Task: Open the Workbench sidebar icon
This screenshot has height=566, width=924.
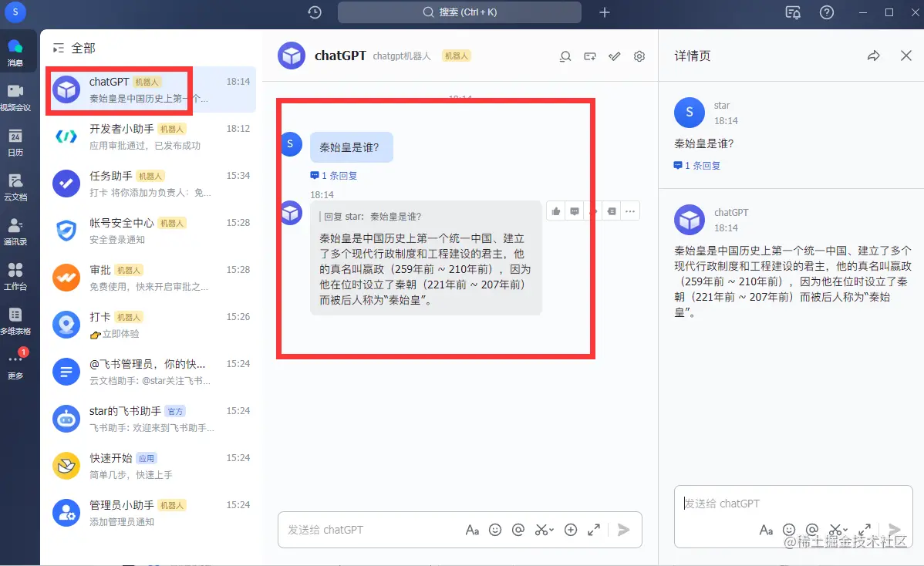Action: point(15,276)
